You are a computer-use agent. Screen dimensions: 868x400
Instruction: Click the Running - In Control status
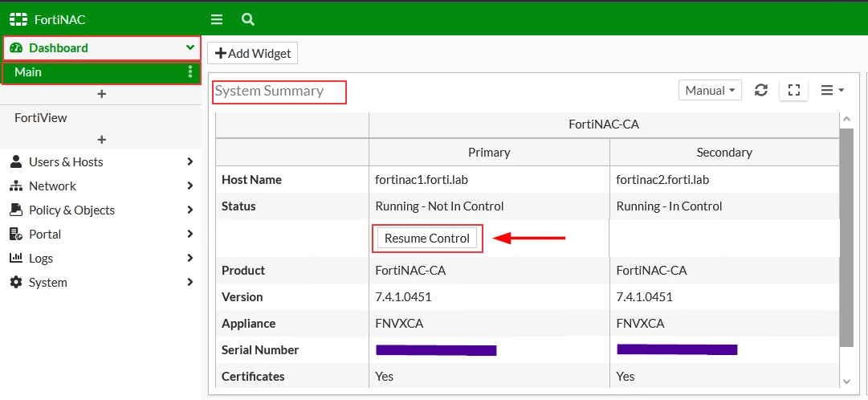tap(670, 206)
